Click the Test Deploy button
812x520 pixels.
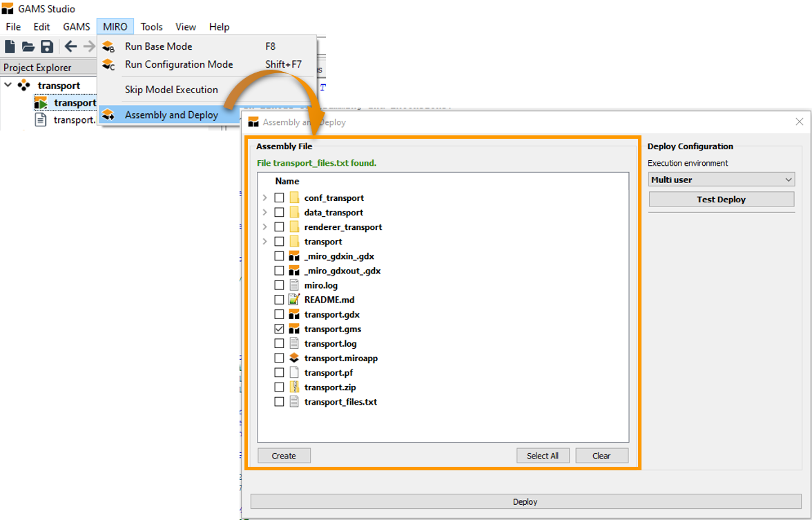tap(721, 199)
